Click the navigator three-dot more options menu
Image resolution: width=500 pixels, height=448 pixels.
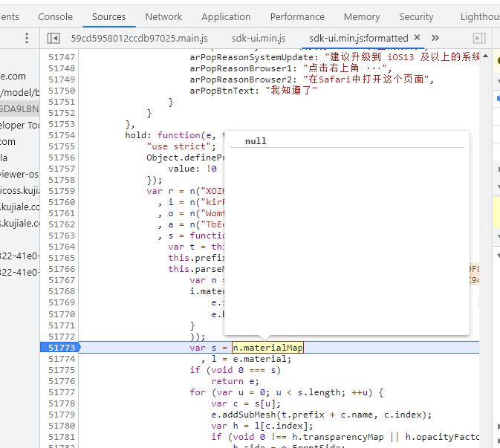pos(27,38)
